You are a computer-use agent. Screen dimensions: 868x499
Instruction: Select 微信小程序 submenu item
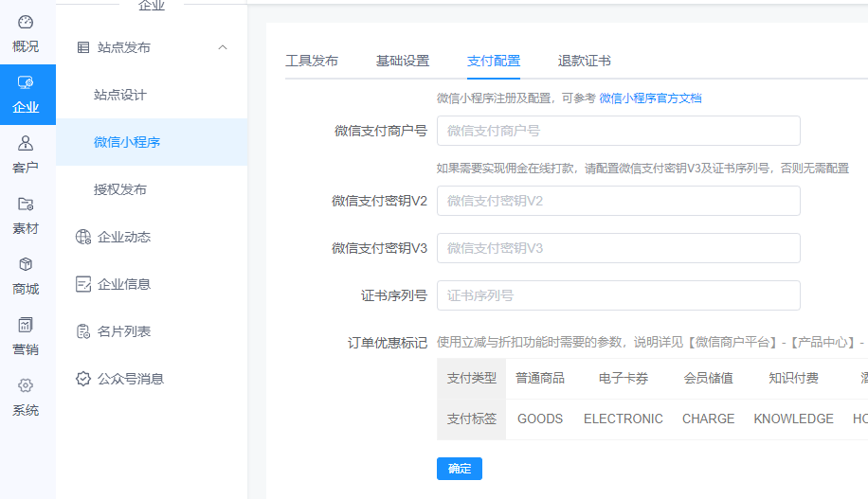152,142
